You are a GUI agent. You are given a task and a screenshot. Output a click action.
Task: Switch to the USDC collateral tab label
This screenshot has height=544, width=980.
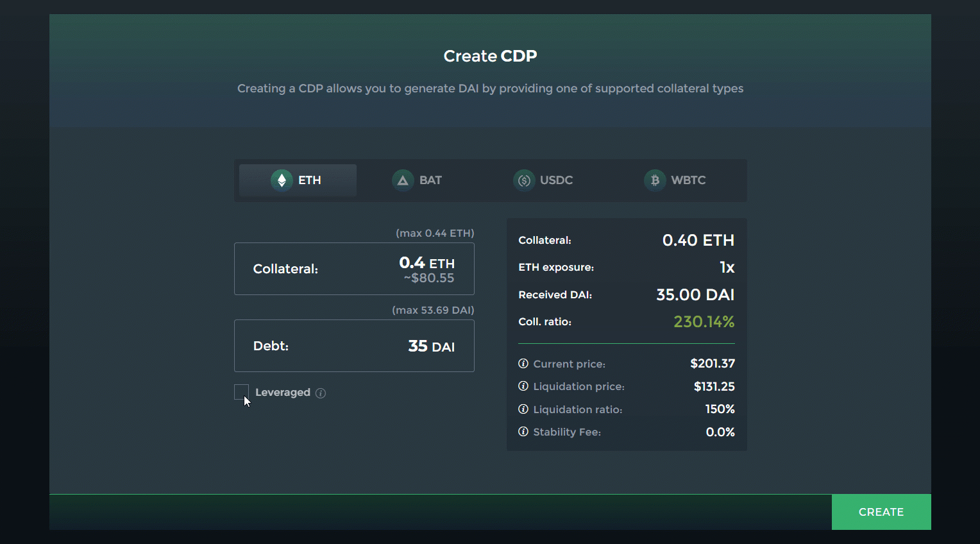(x=557, y=180)
